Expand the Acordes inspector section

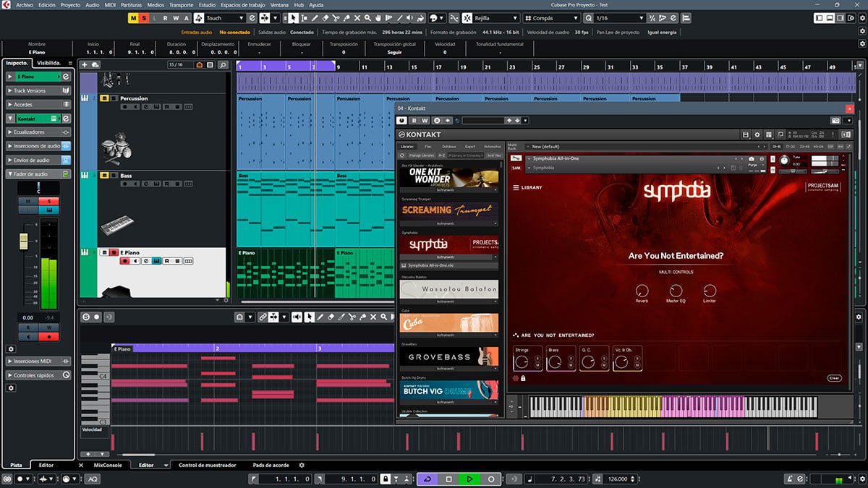pyautogui.click(x=38, y=104)
